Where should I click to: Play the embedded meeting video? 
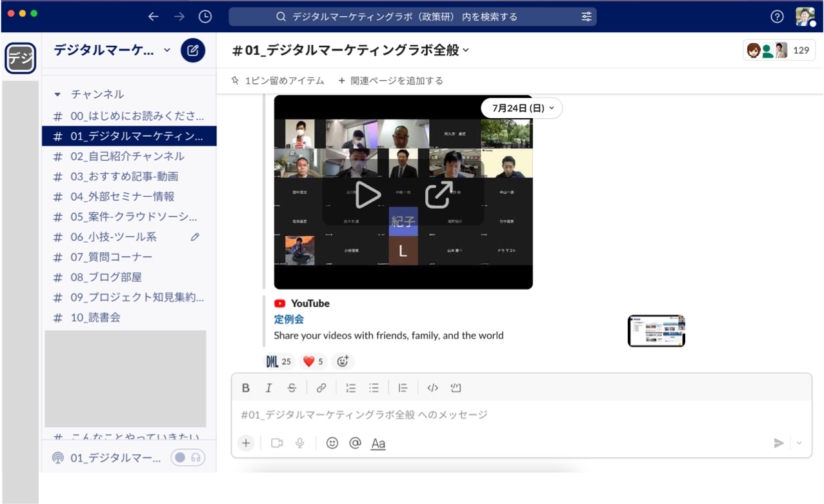pos(368,196)
